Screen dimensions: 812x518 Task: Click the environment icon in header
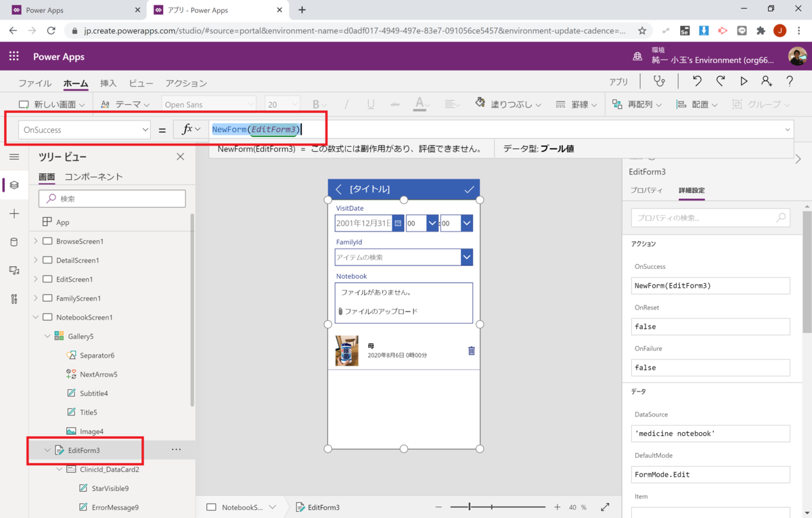coord(637,56)
